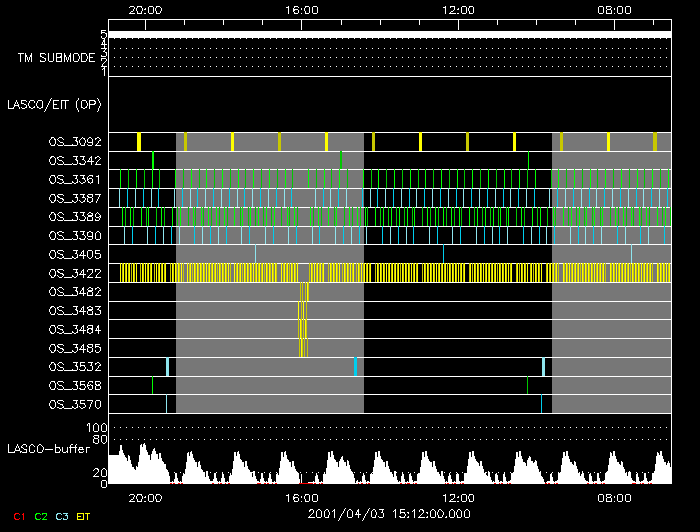The height and width of the screenshot is (532, 700).
Task: Pick the C3 legend entry
Action: point(64,515)
